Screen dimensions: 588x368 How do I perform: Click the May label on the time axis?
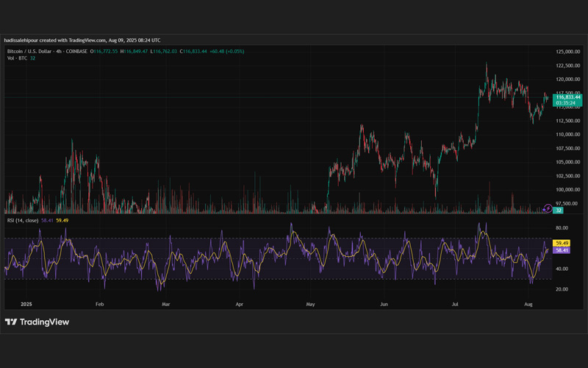(x=310, y=304)
